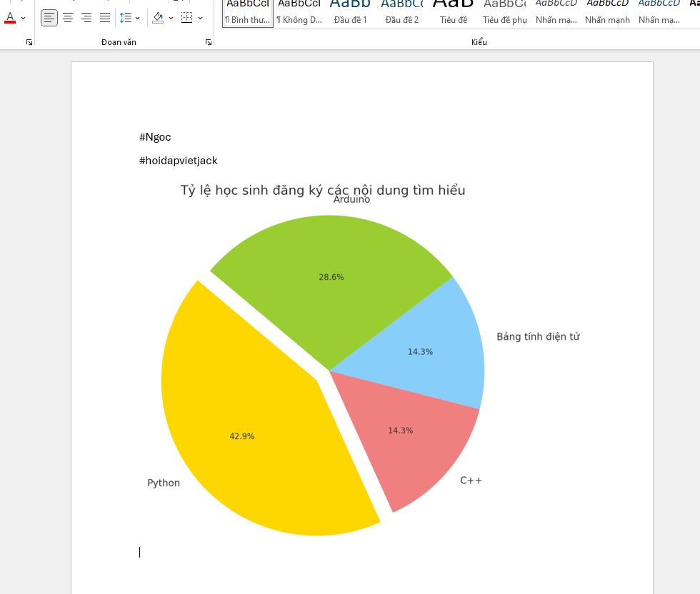Viewport: 700px width, 594px height.
Task: Apply the red font color button
Action: (x=10, y=17)
